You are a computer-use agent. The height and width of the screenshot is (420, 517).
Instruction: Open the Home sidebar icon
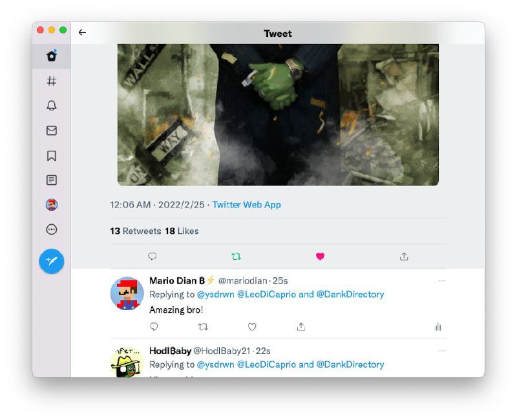tap(52, 56)
